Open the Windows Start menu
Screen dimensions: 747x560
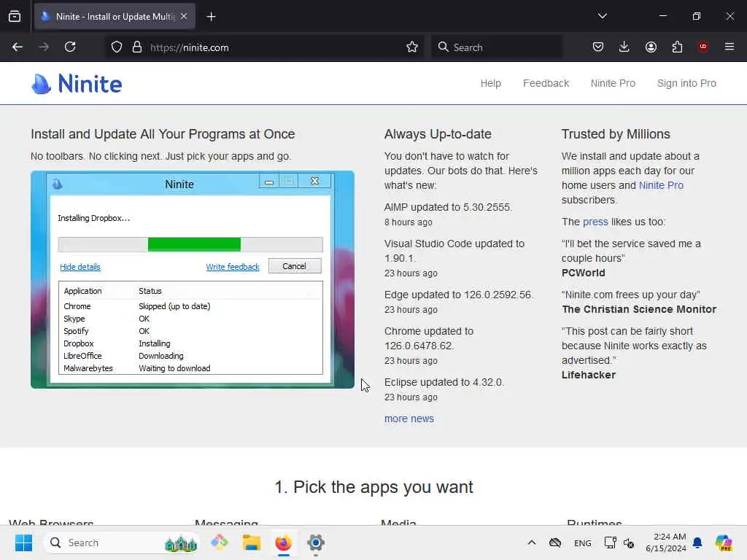point(23,542)
